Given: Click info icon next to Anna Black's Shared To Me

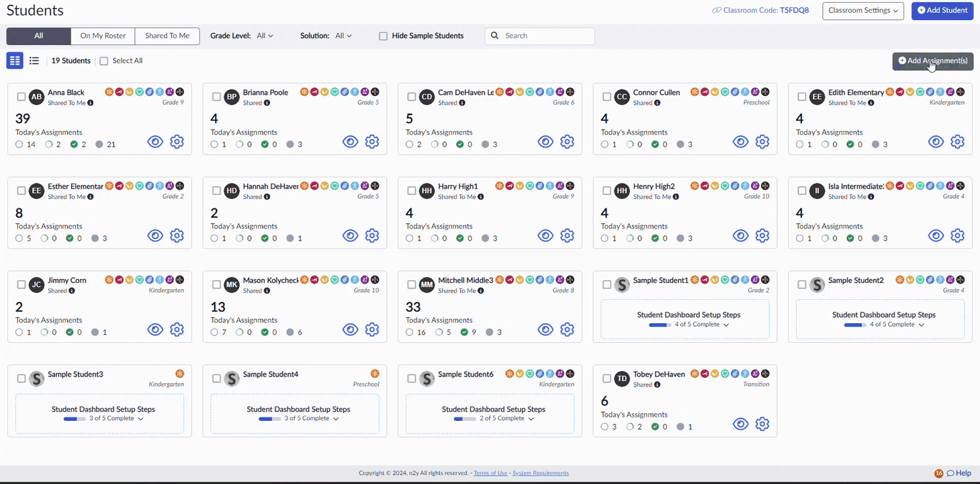Looking at the screenshot, I should click(91, 103).
